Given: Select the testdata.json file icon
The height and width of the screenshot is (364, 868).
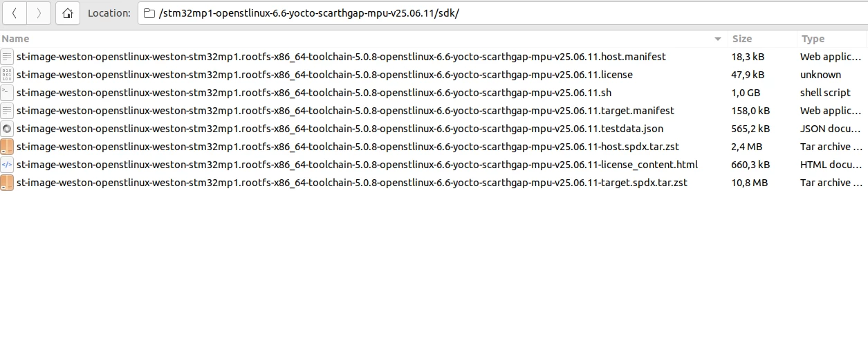Looking at the screenshot, I should 7,129.
